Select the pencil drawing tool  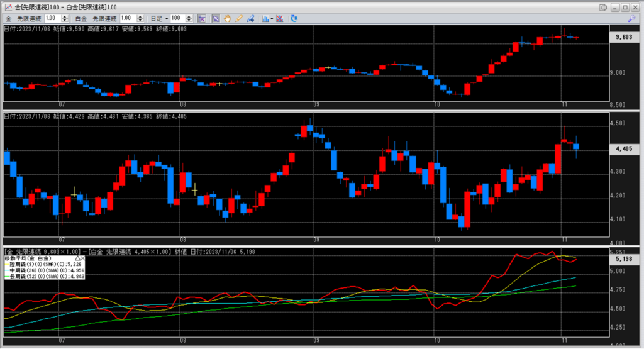coord(238,19)
